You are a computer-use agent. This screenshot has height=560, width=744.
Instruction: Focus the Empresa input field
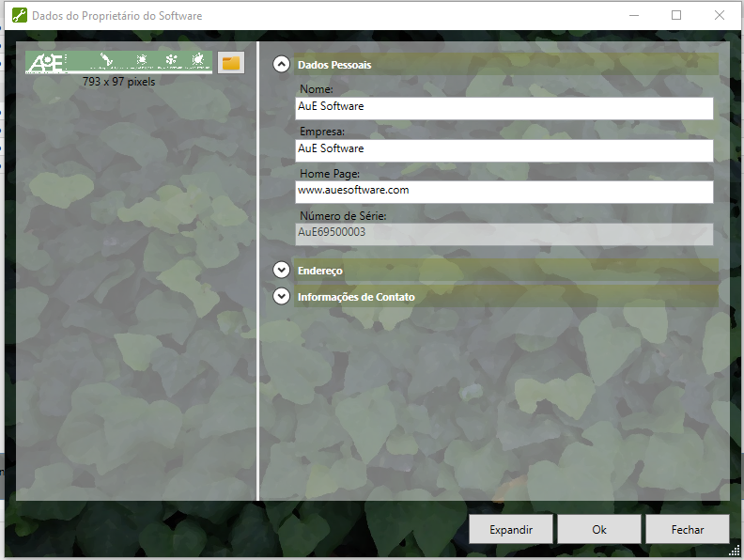504,149
